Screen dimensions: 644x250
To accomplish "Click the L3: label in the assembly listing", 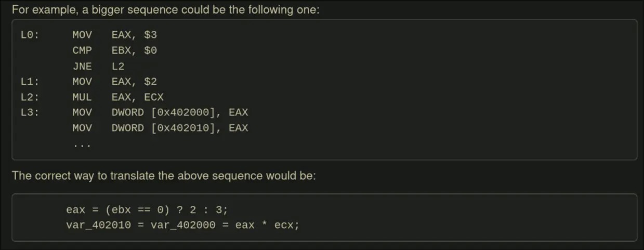I will pos(29,112).
